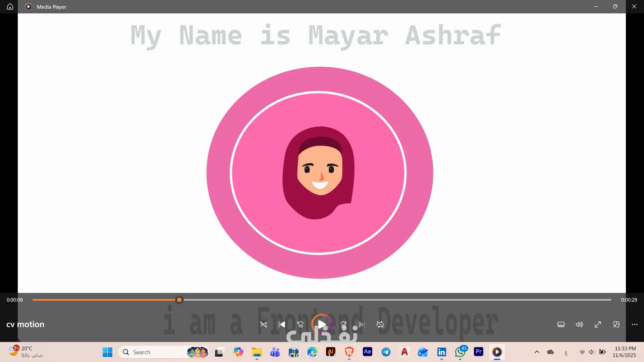Screen dimensions: 644x362
Task: Open the More options ellipsis menu
Action: pos(635,324)
